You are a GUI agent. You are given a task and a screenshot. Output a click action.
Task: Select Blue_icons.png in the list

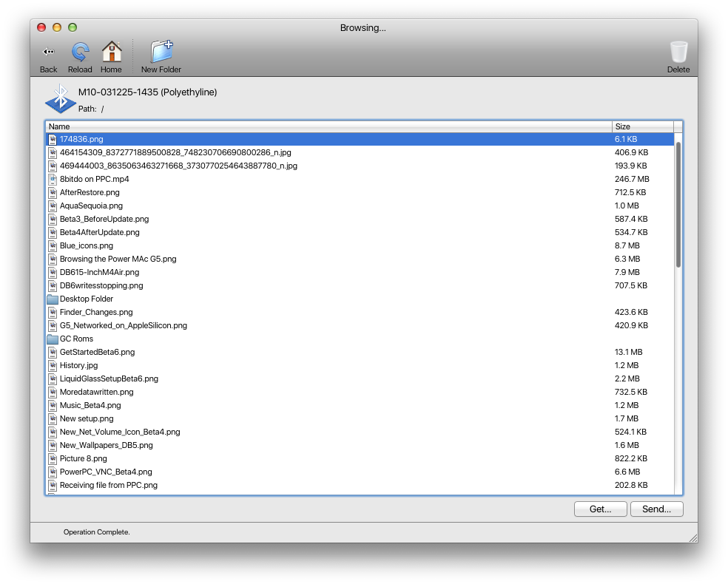pyautogui.click(x=86, y=245)
